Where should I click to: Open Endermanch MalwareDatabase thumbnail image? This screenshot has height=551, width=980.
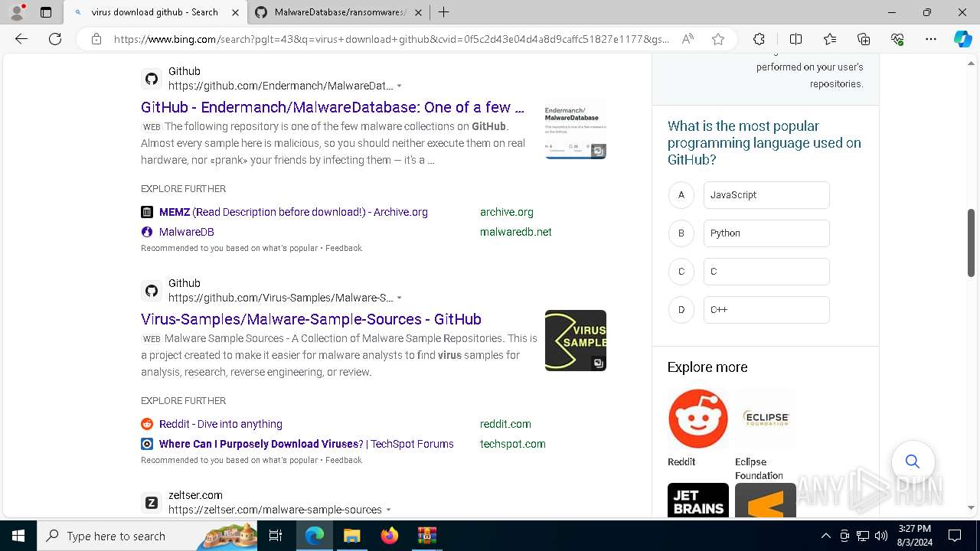coord(576,129)
